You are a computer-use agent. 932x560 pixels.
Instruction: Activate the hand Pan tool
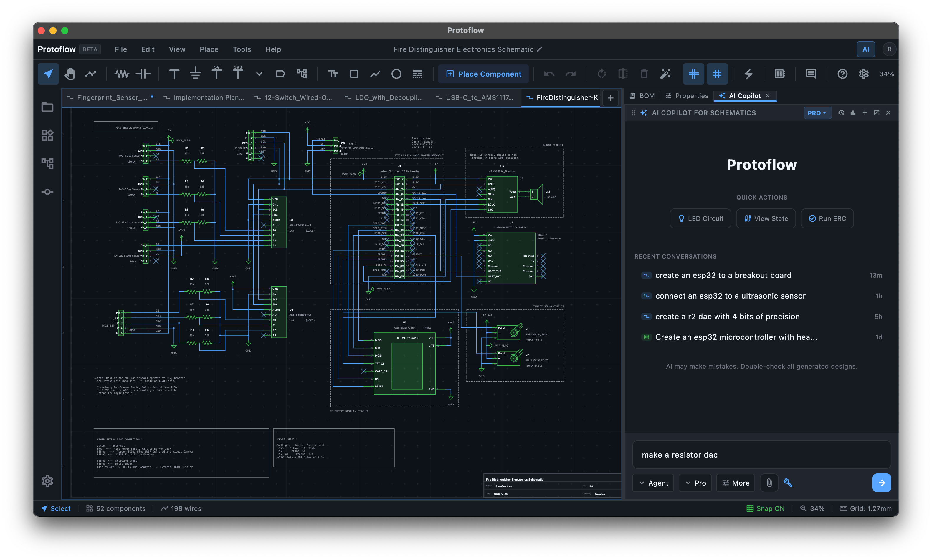tap(70, 74)
